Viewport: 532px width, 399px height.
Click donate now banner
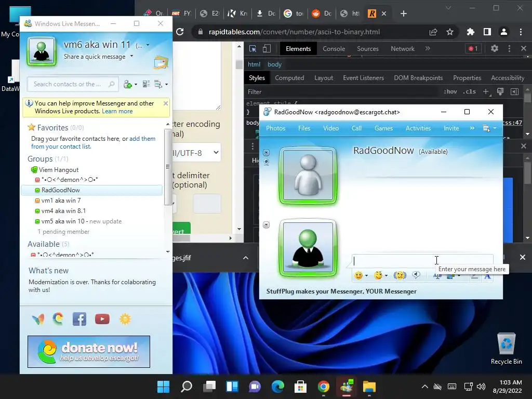pos(88,352)
